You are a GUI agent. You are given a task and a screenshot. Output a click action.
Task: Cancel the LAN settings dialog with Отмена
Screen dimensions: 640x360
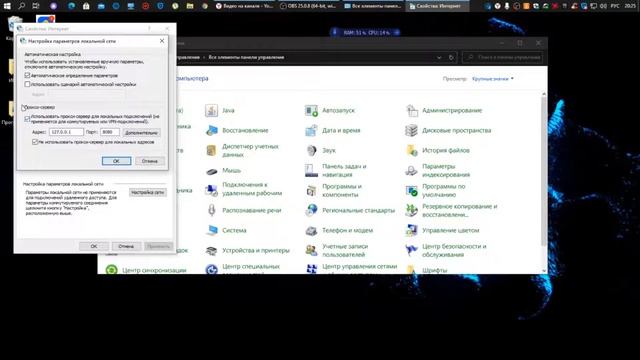click(150, 161)
